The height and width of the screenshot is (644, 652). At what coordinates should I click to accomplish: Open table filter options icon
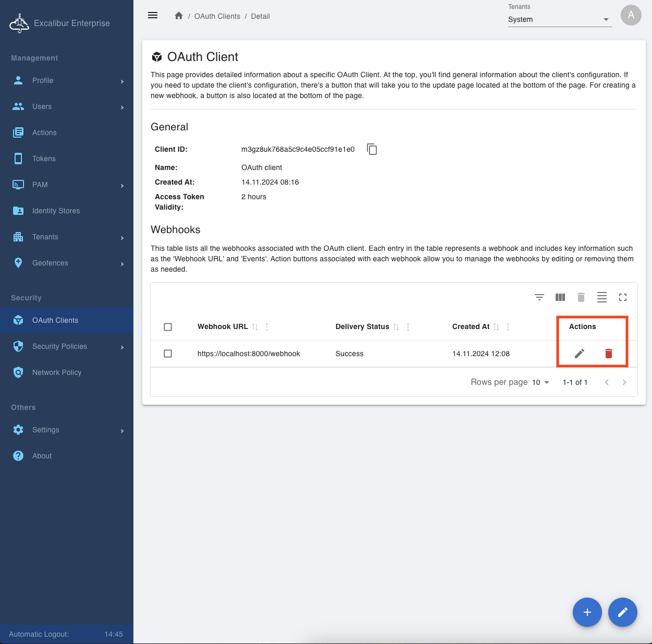point(539,297)
